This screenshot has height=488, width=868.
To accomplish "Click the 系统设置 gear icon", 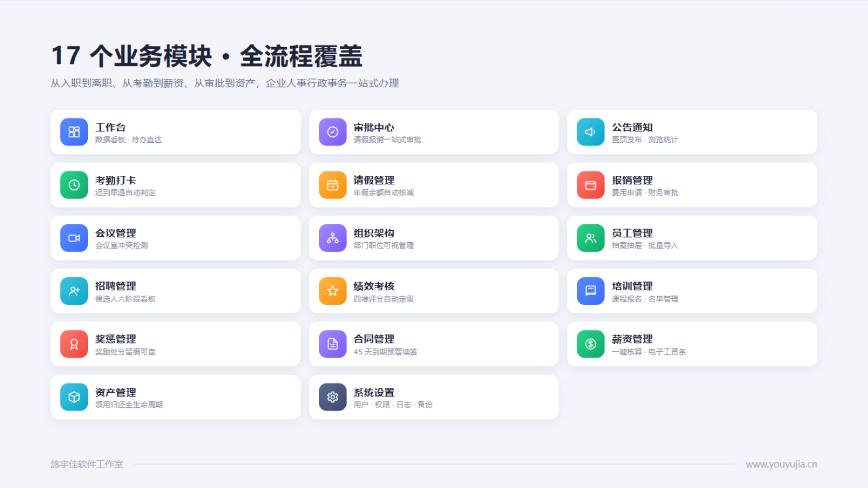I will (x=333, y=397).
